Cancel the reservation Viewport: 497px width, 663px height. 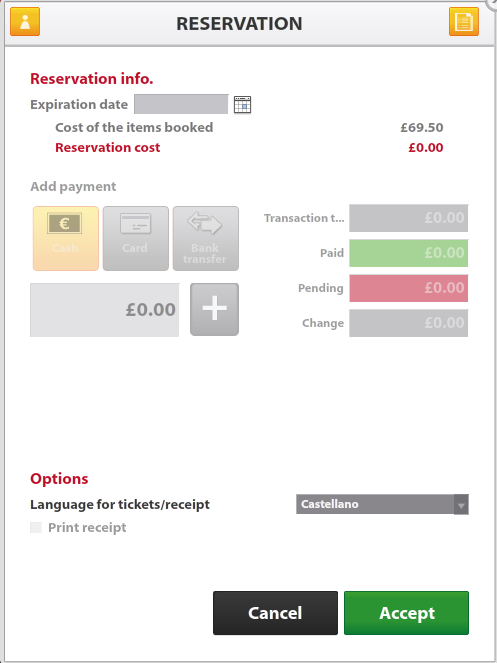click(x=275, y=613)
